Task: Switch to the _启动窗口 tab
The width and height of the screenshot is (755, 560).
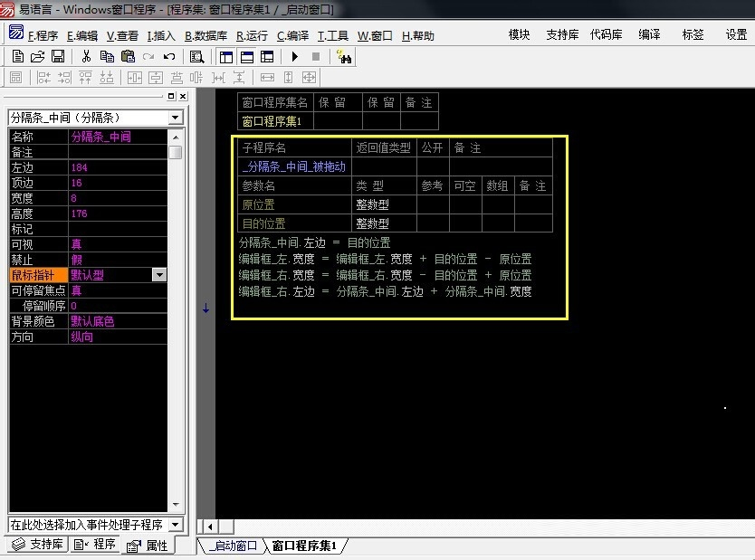Action: pyautogui.click(x=232, y=546)
